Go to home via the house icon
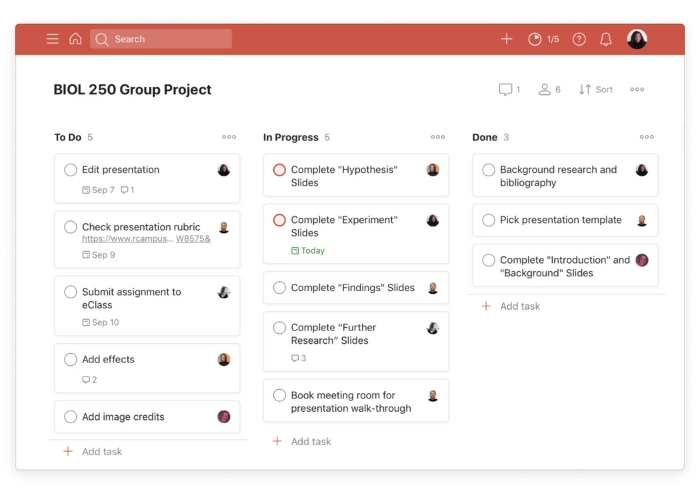The image size is (700, 500). (x=75, y=39)
